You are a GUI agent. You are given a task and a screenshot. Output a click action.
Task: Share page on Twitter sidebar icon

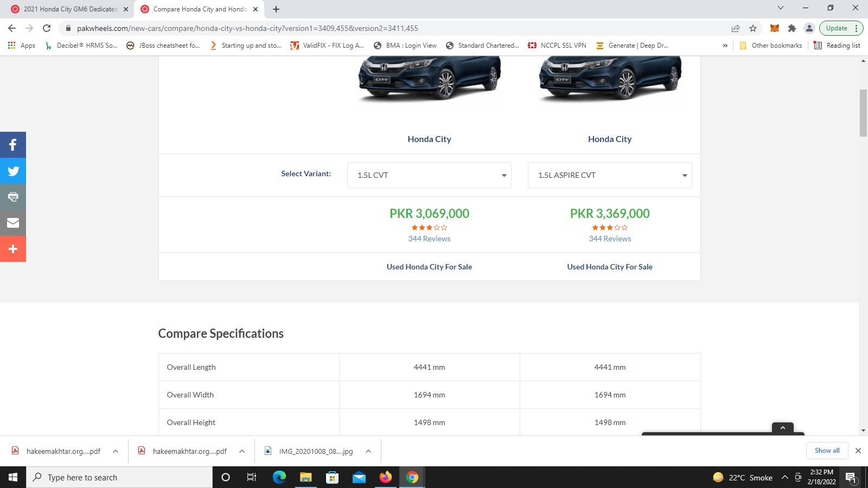point(13,171)
